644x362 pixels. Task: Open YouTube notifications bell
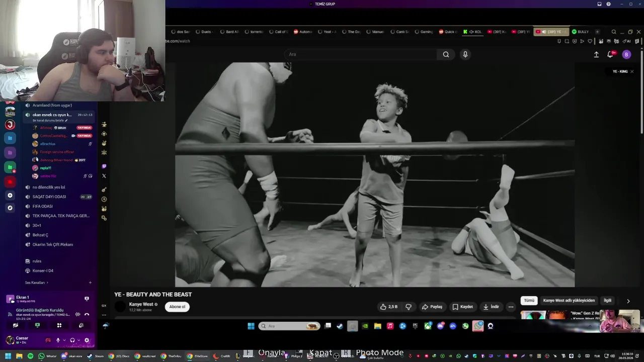(x=611, y=54)
